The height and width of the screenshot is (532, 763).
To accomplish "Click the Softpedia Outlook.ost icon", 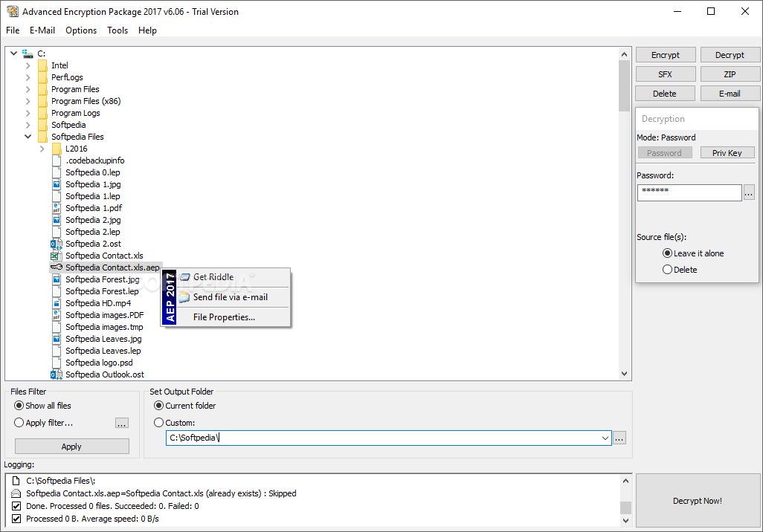I will [56, 374].
